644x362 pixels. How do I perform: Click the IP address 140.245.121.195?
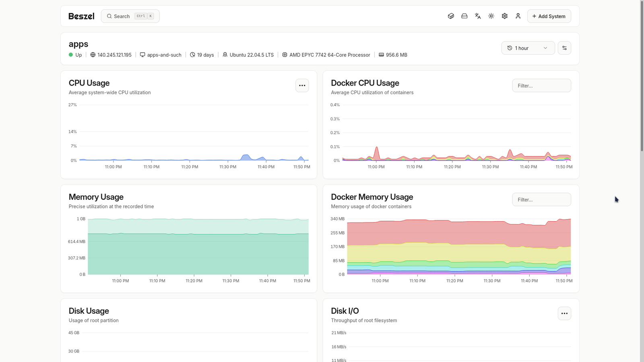pyautogui.click(x=114, y=55)
